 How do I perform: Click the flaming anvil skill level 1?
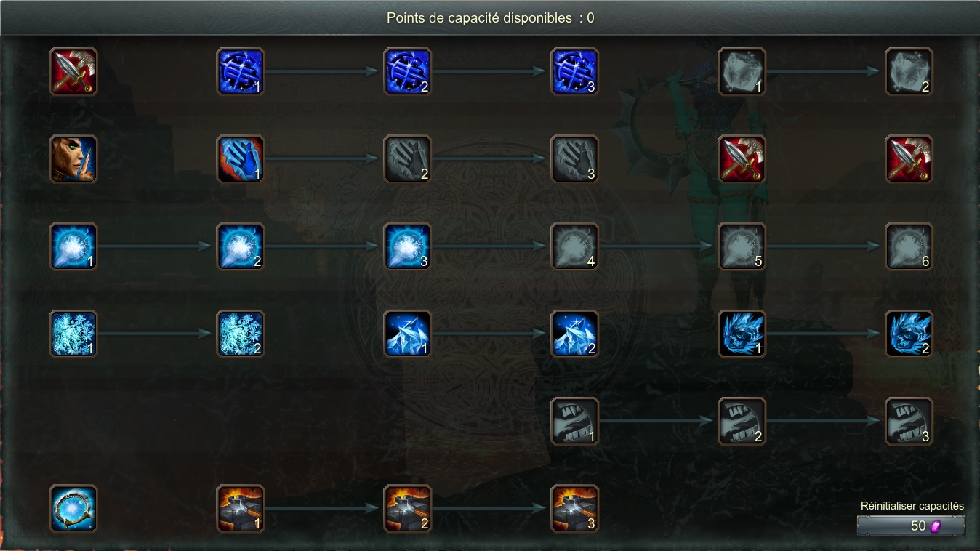(x=241, y=508)
